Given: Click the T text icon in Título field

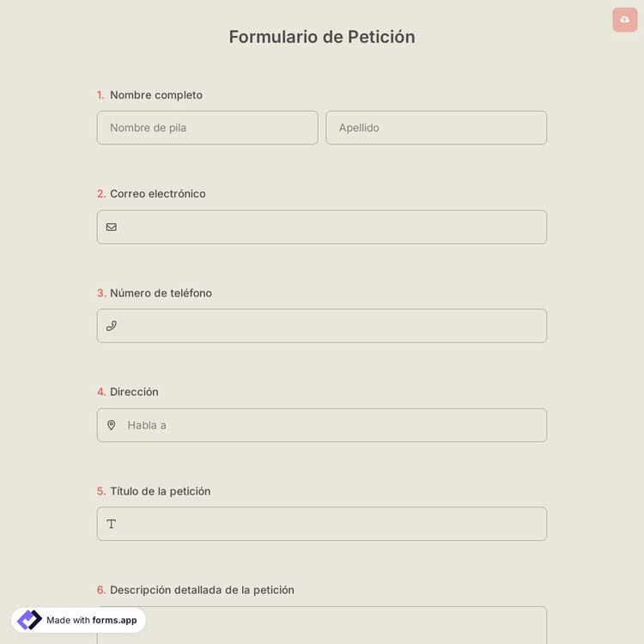Looking at the screenshot, I should [112, 524].
